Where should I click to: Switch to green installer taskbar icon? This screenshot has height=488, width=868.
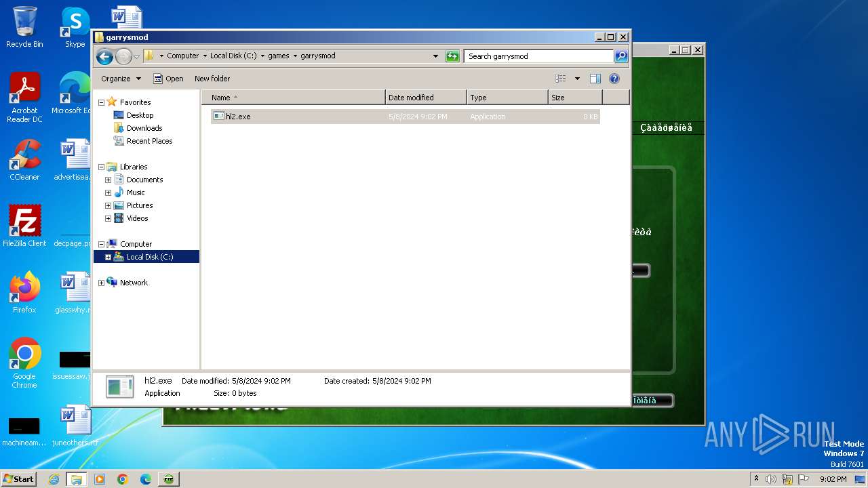(168, 479)
